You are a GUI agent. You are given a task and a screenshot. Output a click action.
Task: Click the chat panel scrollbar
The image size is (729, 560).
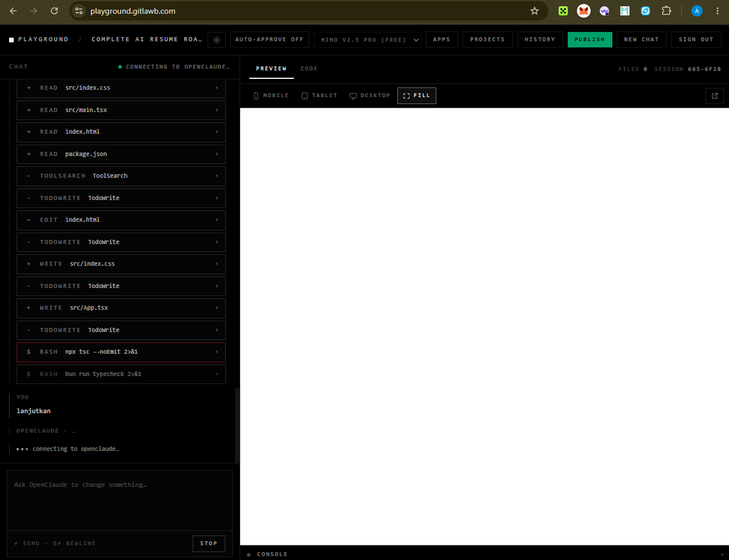coord(237,425)
